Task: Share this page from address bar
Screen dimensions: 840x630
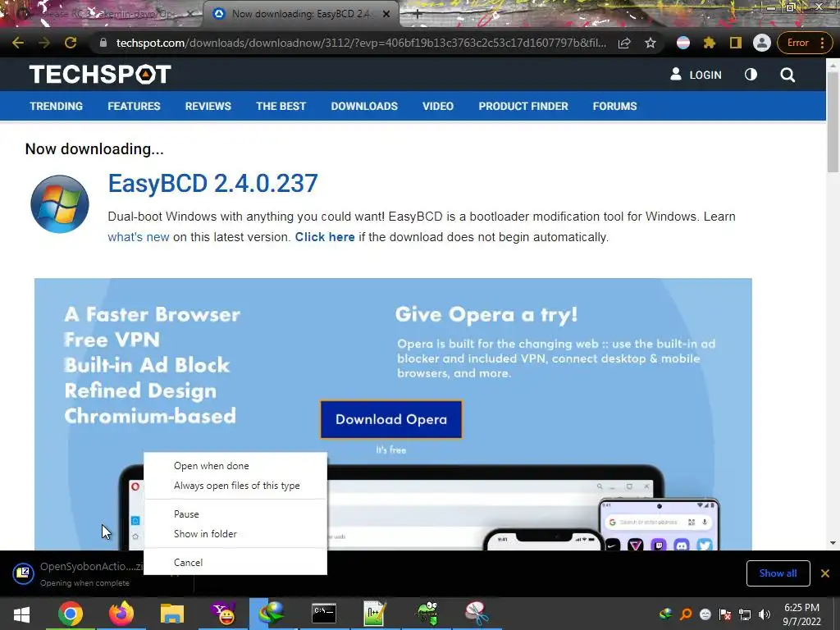Action: tap(624, 43)
